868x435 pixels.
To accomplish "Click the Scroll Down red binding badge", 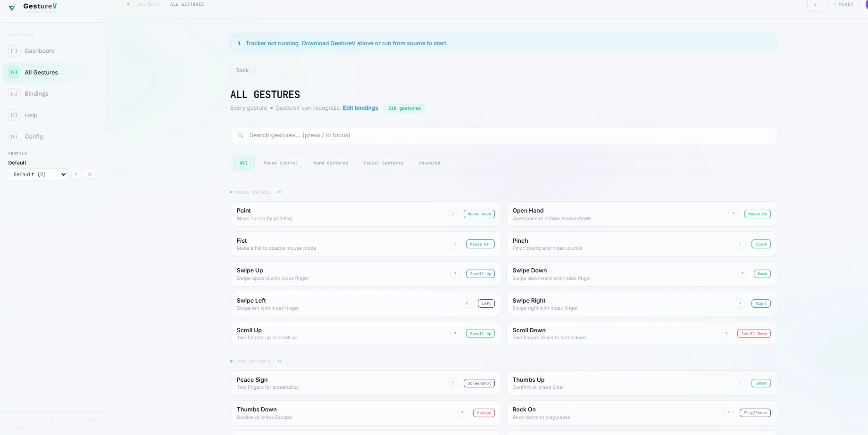I will pos(754,334).
